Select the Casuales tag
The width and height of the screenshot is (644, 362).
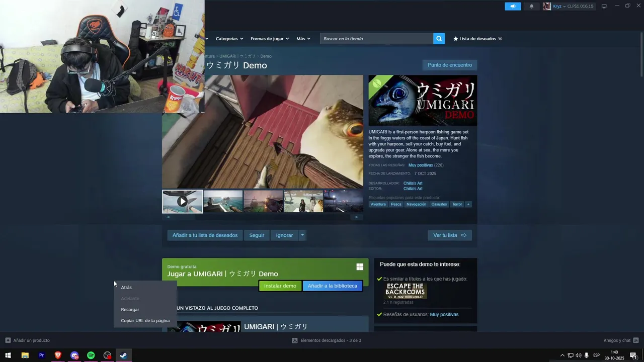(x=439, y=204)
